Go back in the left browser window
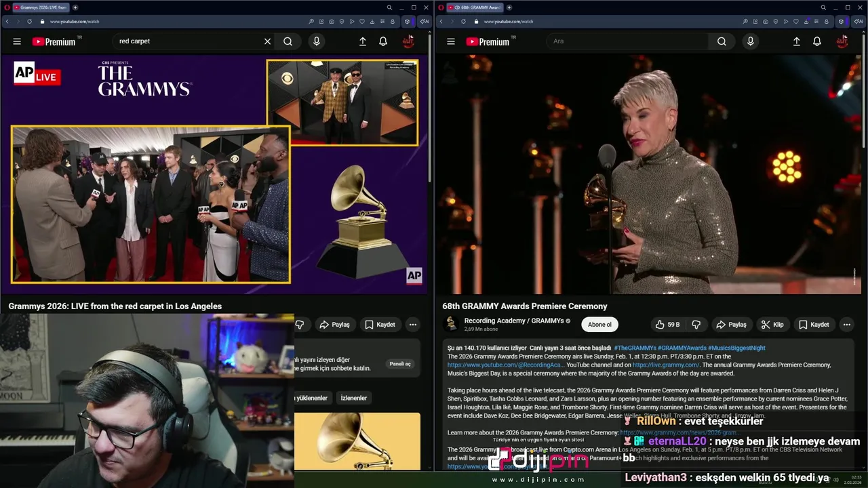 pyautogui.click(x=7, y=21)
